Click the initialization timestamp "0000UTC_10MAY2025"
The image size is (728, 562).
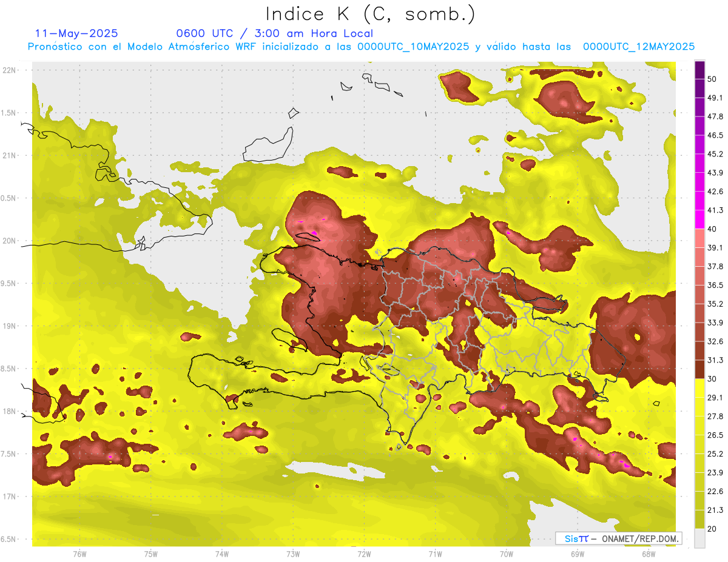coord(413,47)
